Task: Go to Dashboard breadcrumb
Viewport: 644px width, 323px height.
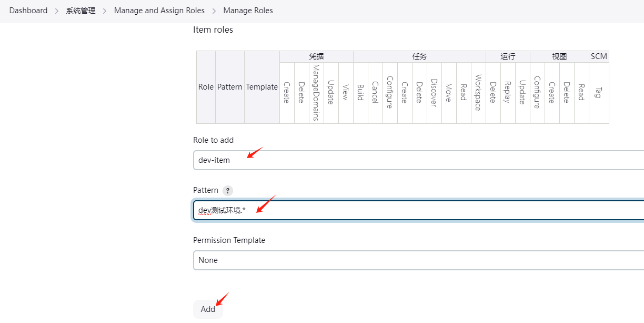Action: coord(28,11)
